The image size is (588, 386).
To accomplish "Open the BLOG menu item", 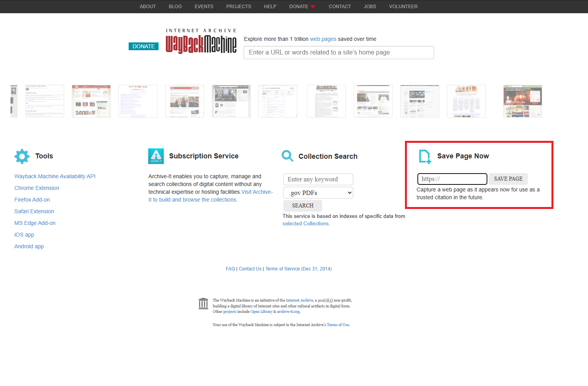I will [175, 7].
